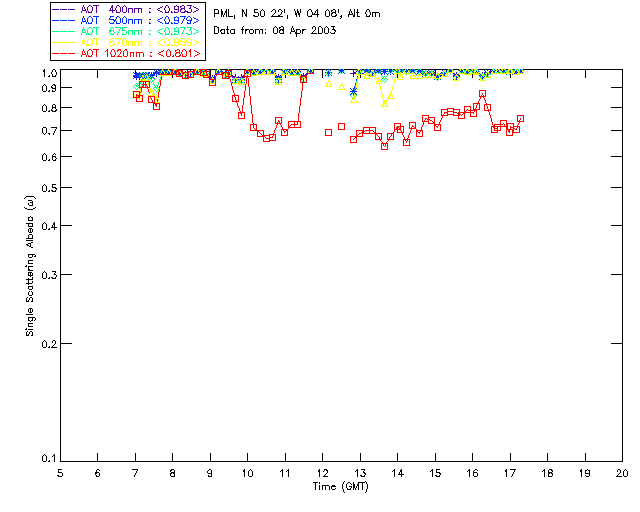Click the x-axis tick label 13

pos(360,473)
